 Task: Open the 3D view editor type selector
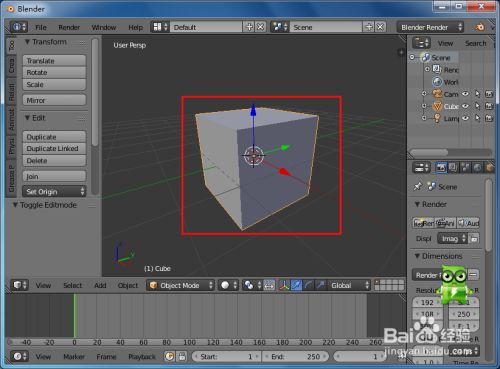pos(20,285)
